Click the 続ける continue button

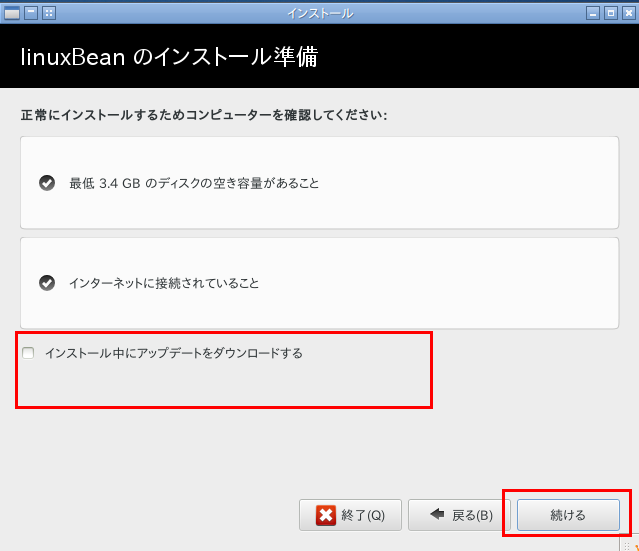click(x=568, y=515)
